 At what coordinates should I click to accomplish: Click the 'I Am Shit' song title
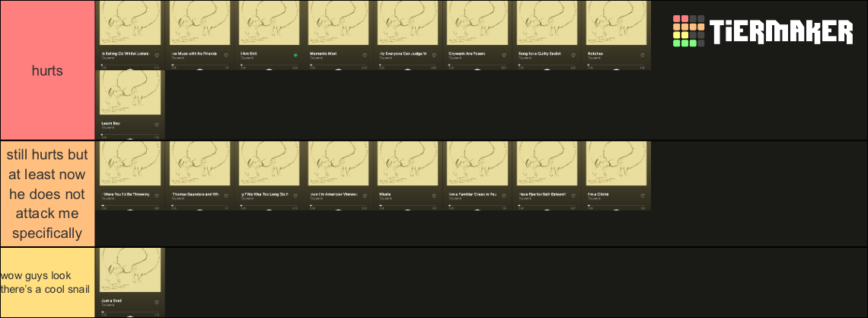coord(247,53)
